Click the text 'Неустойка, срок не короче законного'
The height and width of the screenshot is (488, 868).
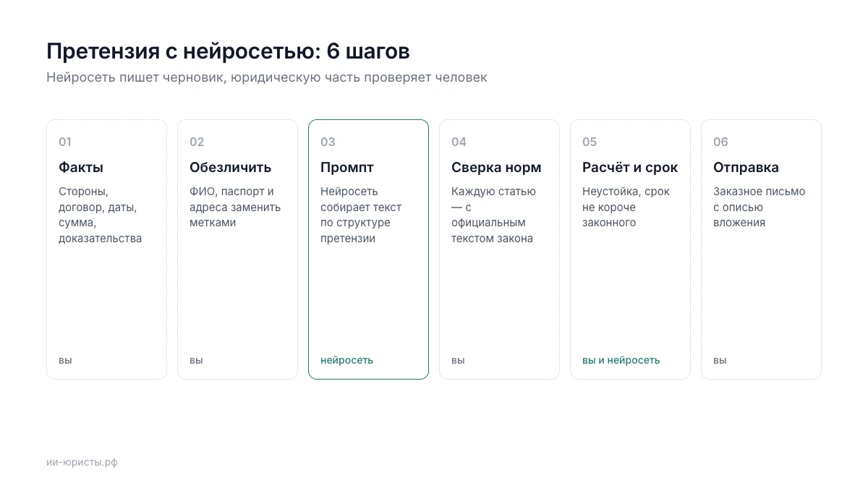pyautogui.click(x=626, y=207)
